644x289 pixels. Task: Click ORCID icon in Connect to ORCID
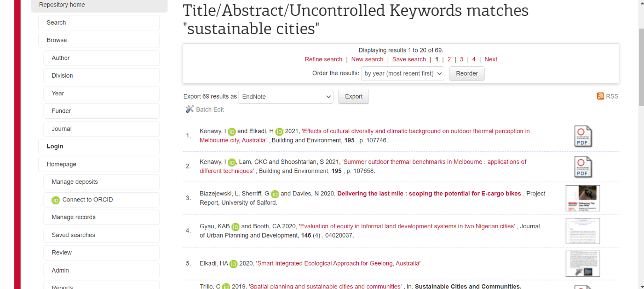(56, 200)
